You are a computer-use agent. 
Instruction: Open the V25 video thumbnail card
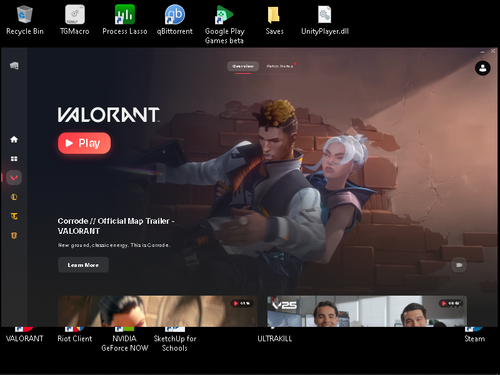pyautogui.click(x=367, y=311)
